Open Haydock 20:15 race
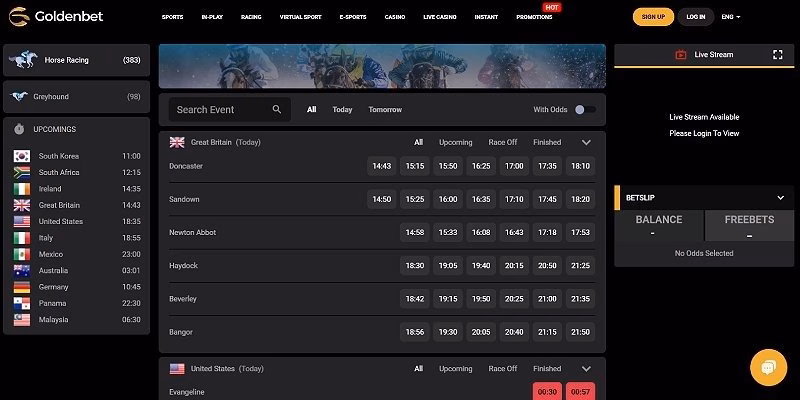This screenshot has width=800, height=400. click(514, 265)
